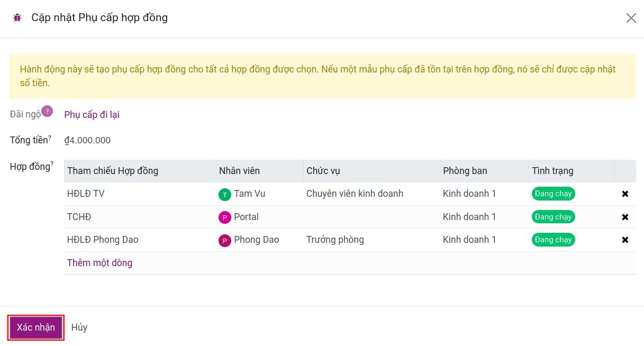Close the Cập nhật Phụ cấp hợp đồng dialog
Viewport: 644px width, 346px height.
(x=631, y=18)
